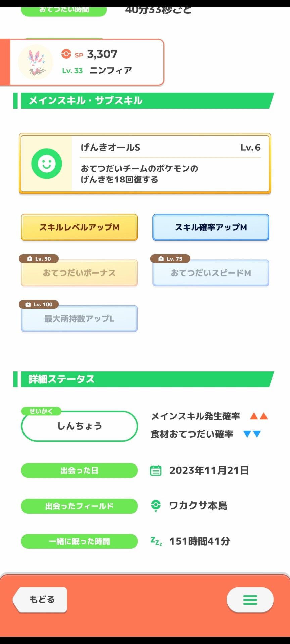Select the スキル確率アップM sub skill
Image resolution: width=290 pixels, height=644 pixels.
pyautogui.click(x=211, y=227)
